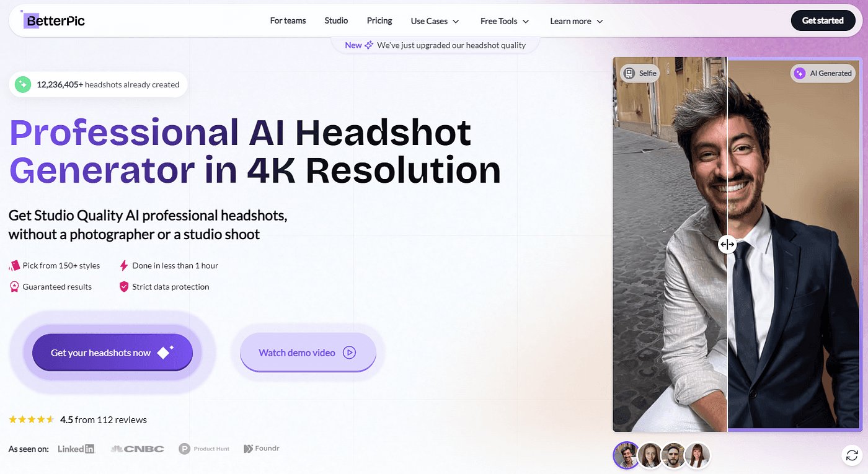
Task: Click the Product Hunt logo
Action: coord(204,449)
